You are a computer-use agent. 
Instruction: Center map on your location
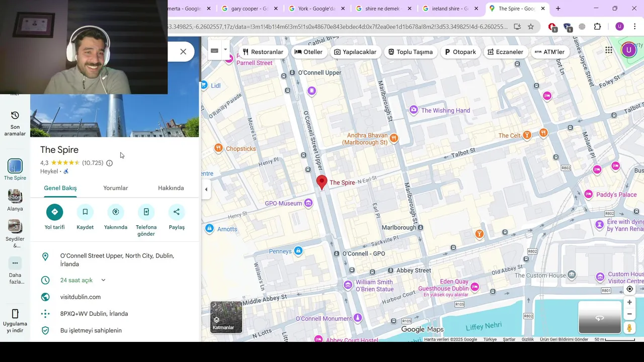pyautogui.click(x=629, y=289)
